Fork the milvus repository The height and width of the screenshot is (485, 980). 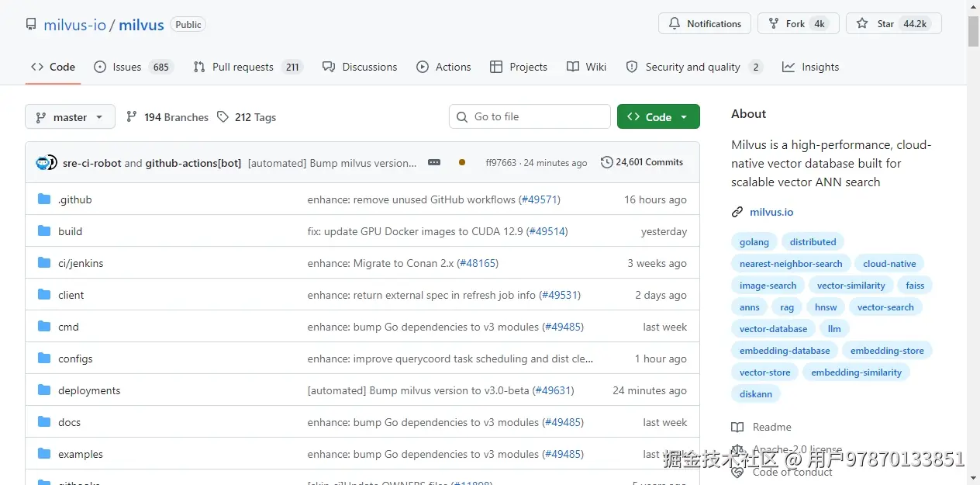pyautogui.click(x=799, y=23)
